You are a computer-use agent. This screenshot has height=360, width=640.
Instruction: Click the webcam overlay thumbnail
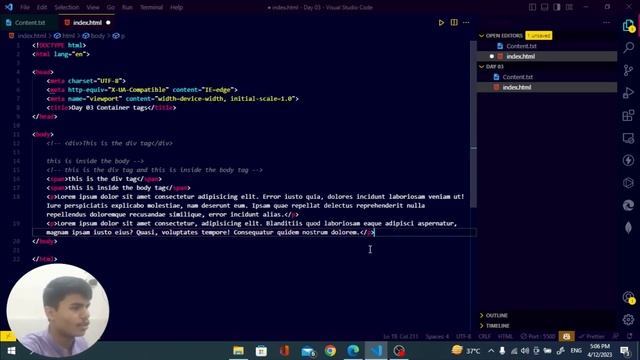tap(58, 310)
